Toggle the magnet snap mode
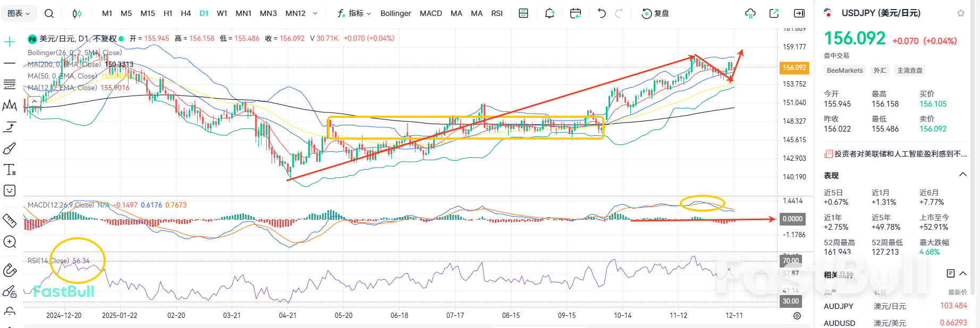This screenshot has height=328, width=980. click(x=10, y=270)
